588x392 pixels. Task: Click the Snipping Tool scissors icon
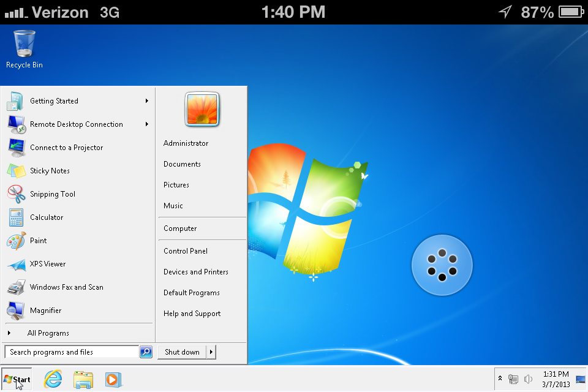(16, 194)
